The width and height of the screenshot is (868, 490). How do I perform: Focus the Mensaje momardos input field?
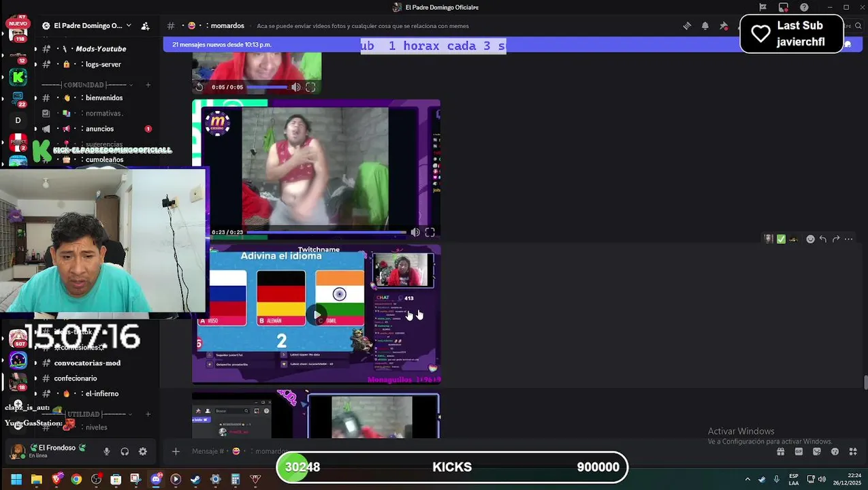point(477,451)
